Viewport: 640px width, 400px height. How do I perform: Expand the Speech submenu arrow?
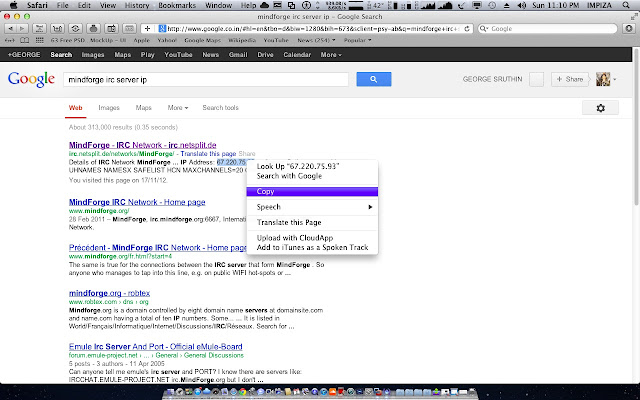coord(370,207)
